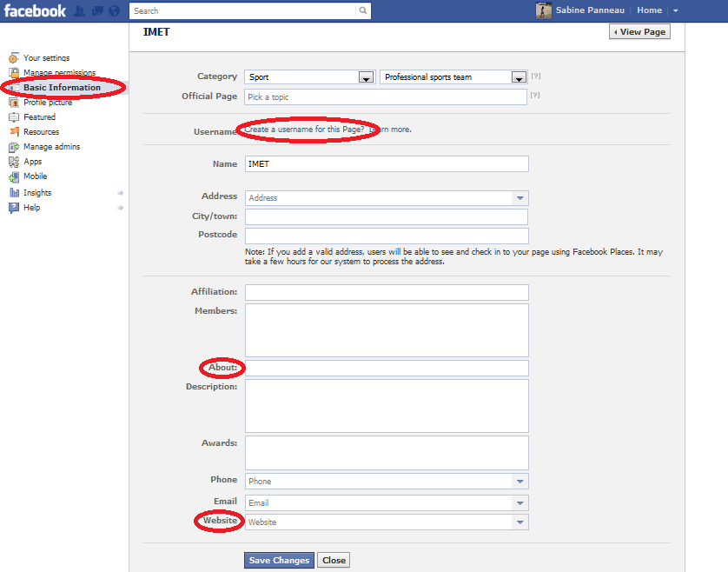Click Learn more link
The width and height of the screenshot is (728, 572).
coord(390,130)
